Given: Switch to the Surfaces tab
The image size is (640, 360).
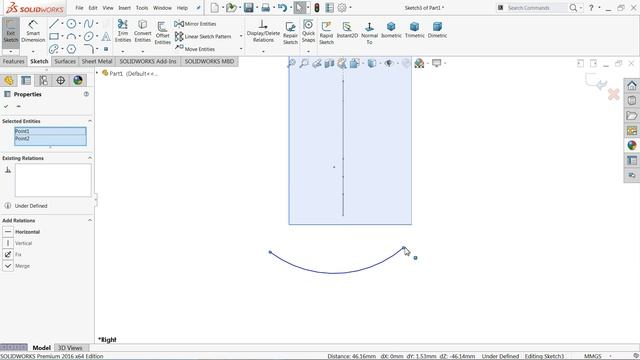Looking at the screenshot, I should tap(65, 61).
